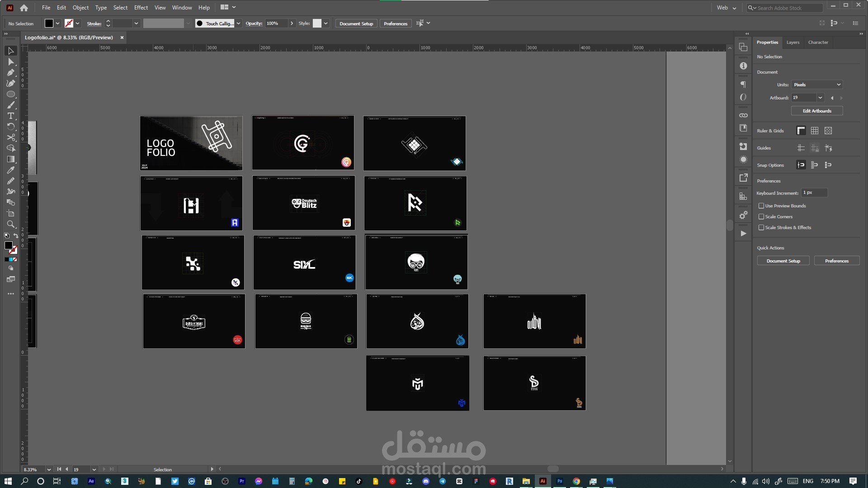This screenshot has width=868, height=488.
Task: Select the Pen tool
Action: pyautogui.click(x=11, y=73)
